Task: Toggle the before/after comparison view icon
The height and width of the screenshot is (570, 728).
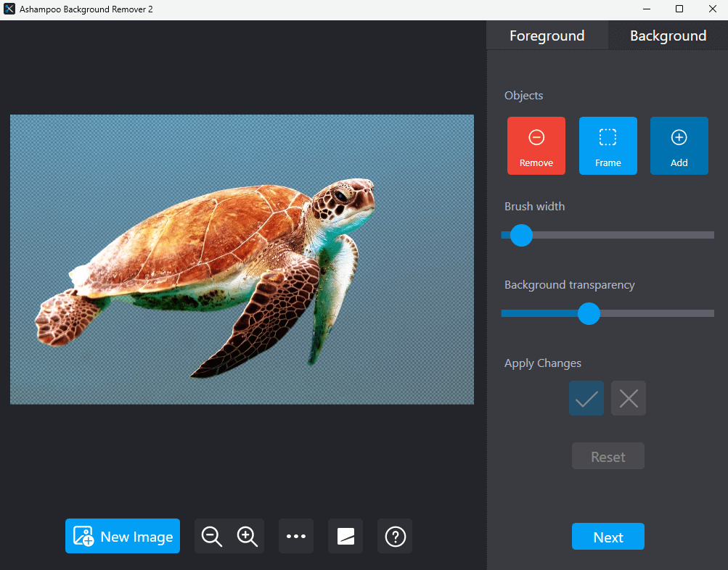Action: click(345, 537)
